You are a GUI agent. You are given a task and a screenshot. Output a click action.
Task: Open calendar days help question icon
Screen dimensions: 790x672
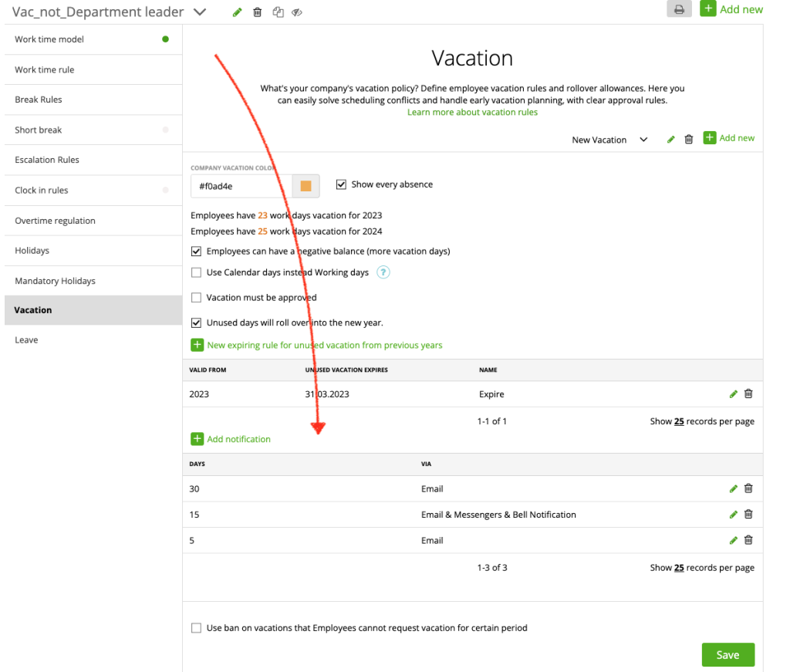(x=383, y=272)
